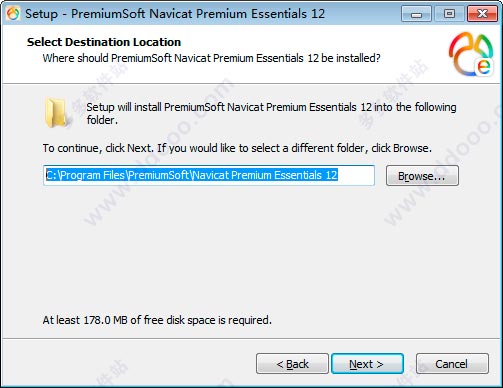The width and height of the screenshot is (503, 388).
Task: Cancel the Navicat installation
Action: point(452,364)
